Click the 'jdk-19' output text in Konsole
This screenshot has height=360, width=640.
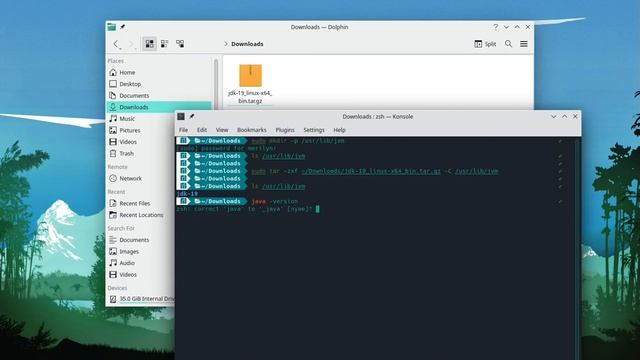tap(187, 194)
